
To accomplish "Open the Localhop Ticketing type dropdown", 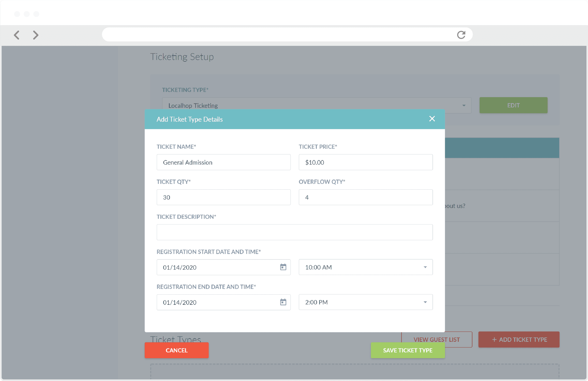I will 463,105.
